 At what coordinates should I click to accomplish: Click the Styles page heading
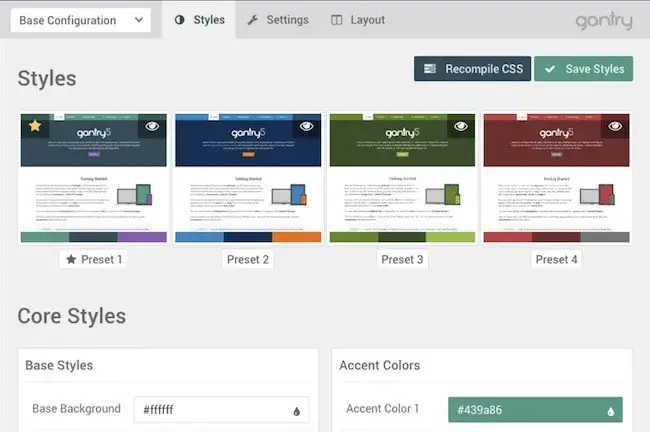click(x=47, y=78)
